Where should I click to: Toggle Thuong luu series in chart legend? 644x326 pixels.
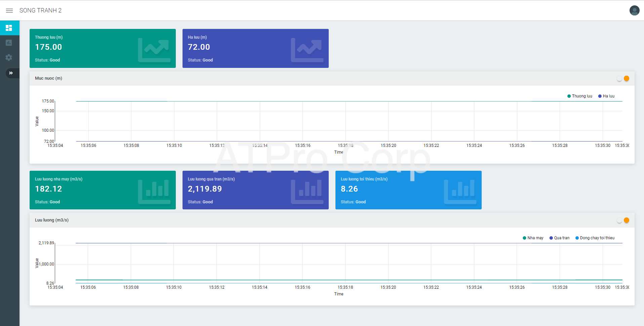580,96
